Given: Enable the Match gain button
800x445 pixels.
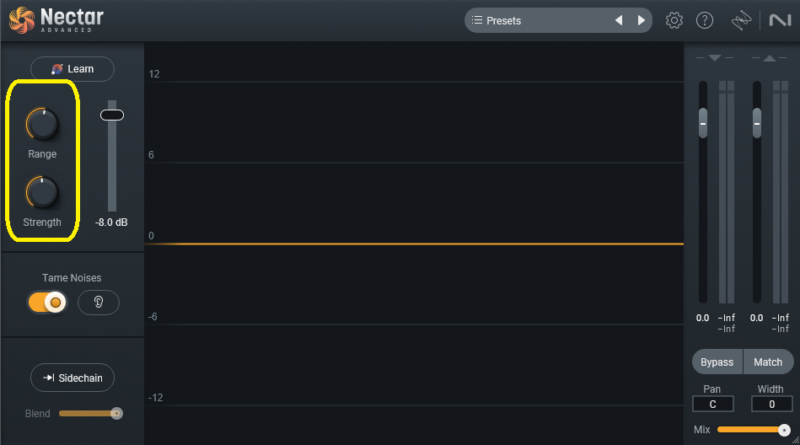Looking at the screenshot, I should click(x=768, y=362).
